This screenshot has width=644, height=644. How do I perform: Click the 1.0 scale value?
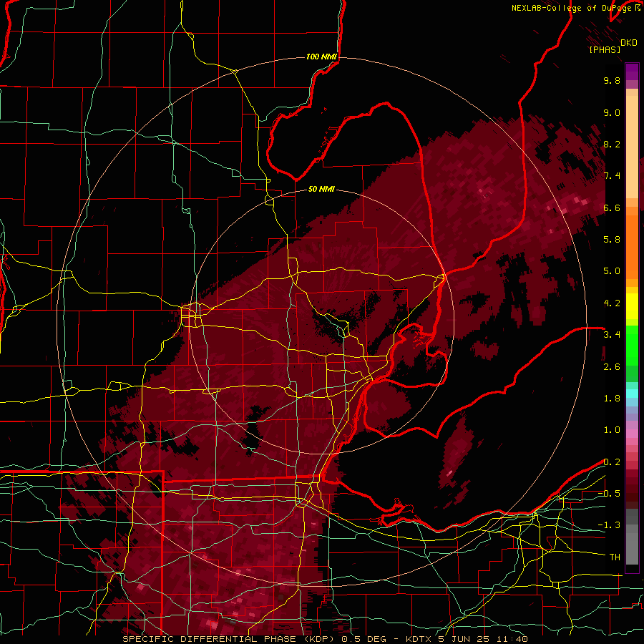(612, 430)
